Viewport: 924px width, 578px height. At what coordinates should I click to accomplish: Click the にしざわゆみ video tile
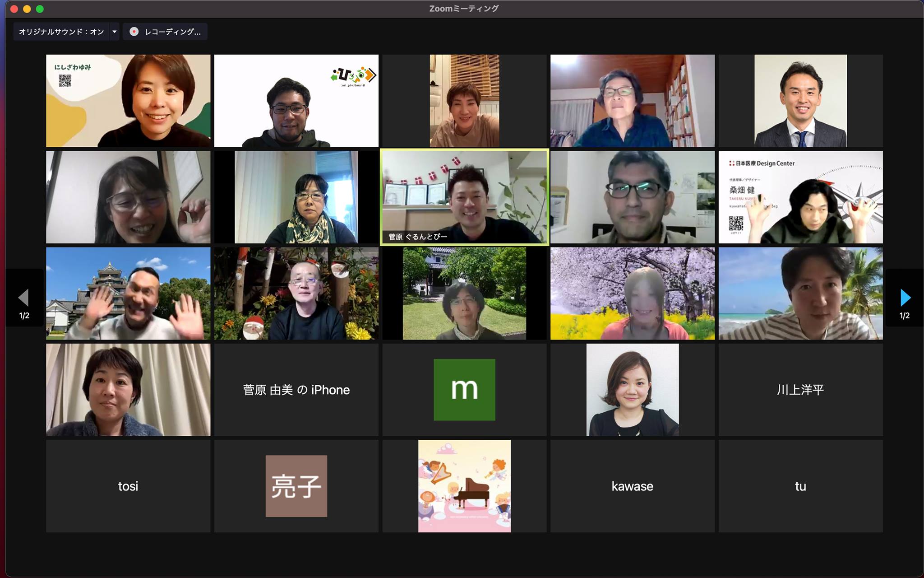click(x=128, y=101)
